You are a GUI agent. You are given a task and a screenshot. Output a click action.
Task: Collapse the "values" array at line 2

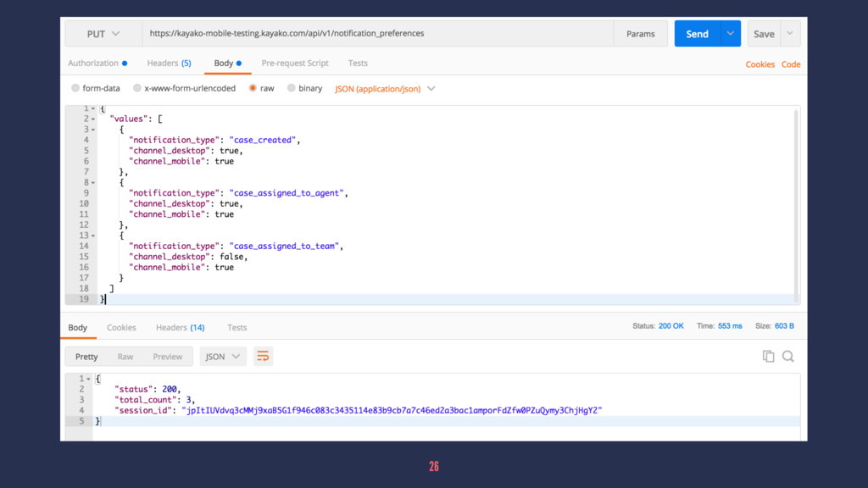coord(93,119)
